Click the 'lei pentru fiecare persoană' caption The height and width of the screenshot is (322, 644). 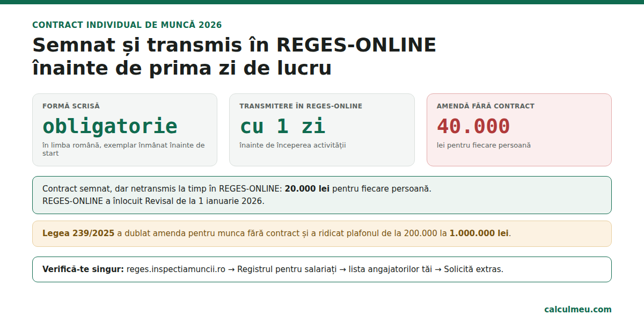(484, 145)
